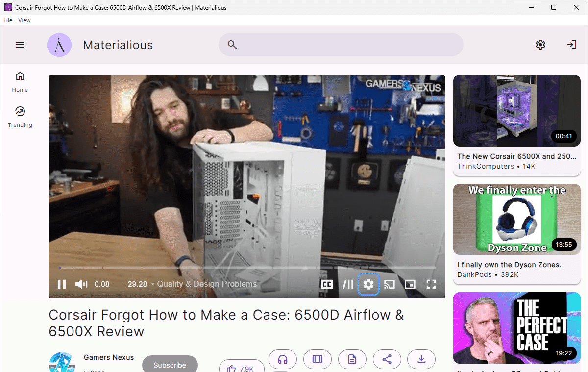Mute the video volume
Screen dimensions: 588x372
[x=81, y=284]
